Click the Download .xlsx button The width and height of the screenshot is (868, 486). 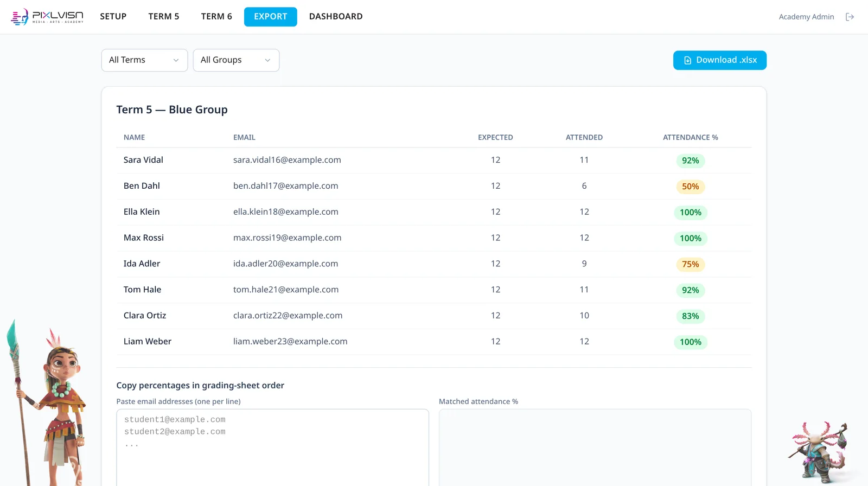720,60
